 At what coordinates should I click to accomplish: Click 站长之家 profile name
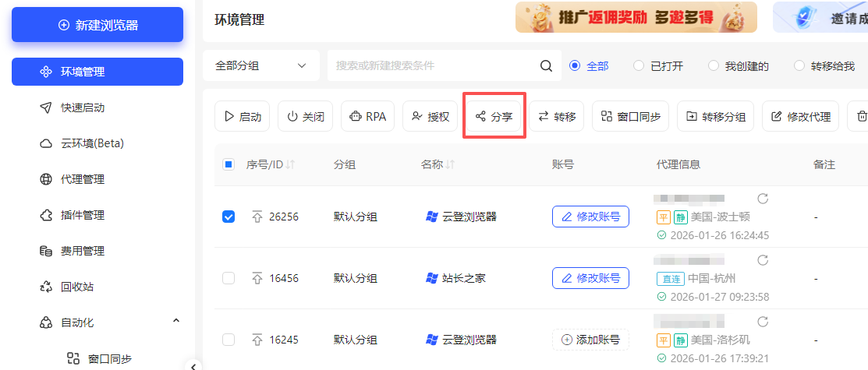tap(464, 278)
